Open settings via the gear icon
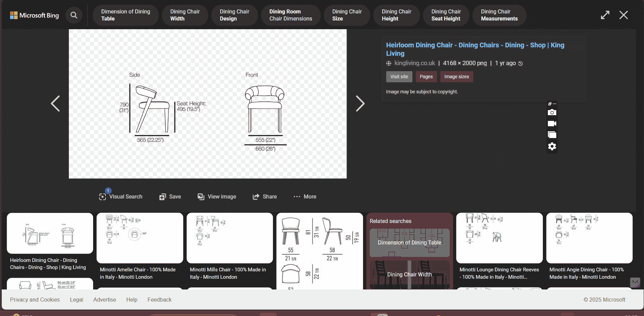The image size is (644, 316). [x=552, y=146]
